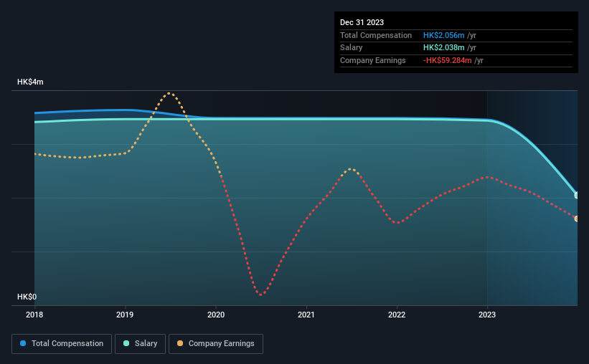This screenshot has width=589, height=364.
Task: Click the HK$4m y-axis label
Action: pyautogui.click(x=30, y=82)
